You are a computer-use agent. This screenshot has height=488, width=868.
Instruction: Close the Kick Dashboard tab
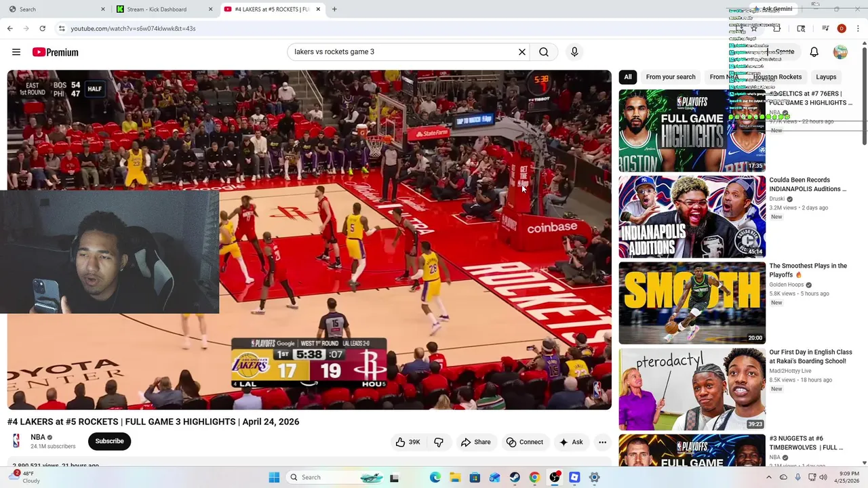210,9
